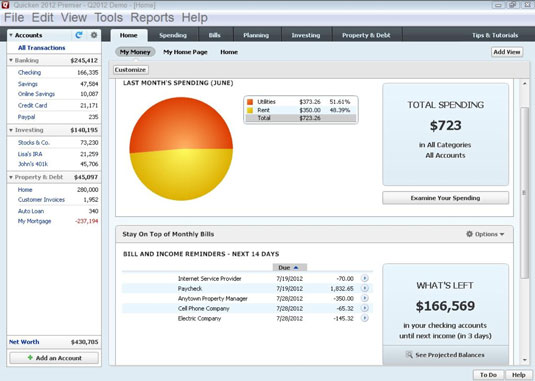Select the My Home Page view
This screenshot has width=535, height=381.
[185, 52]
